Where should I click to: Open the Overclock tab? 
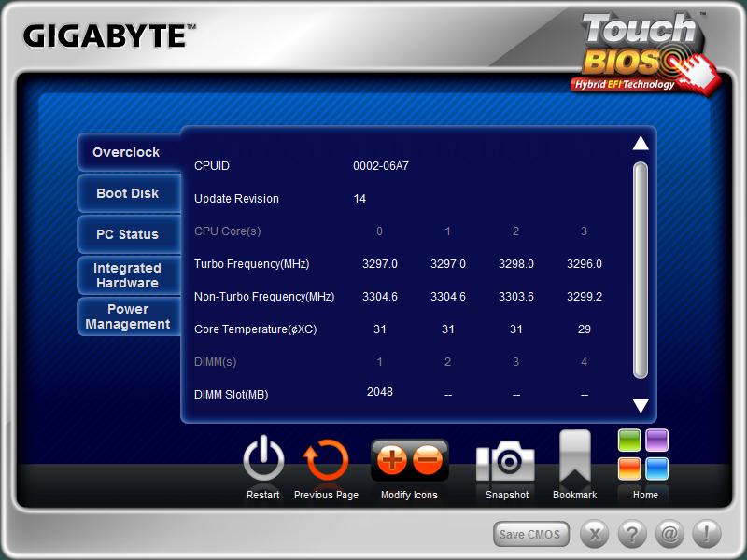tap(129, 152)
